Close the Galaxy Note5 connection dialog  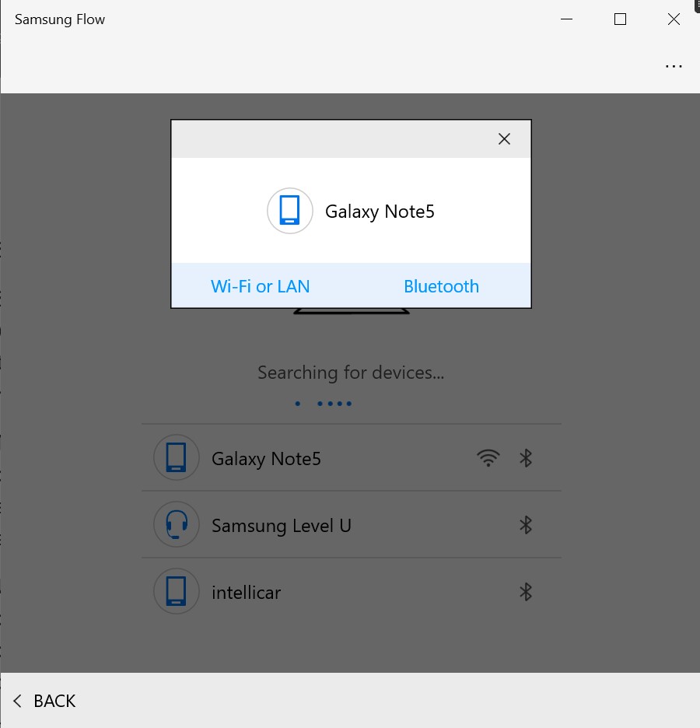click(x=504, y=139)
